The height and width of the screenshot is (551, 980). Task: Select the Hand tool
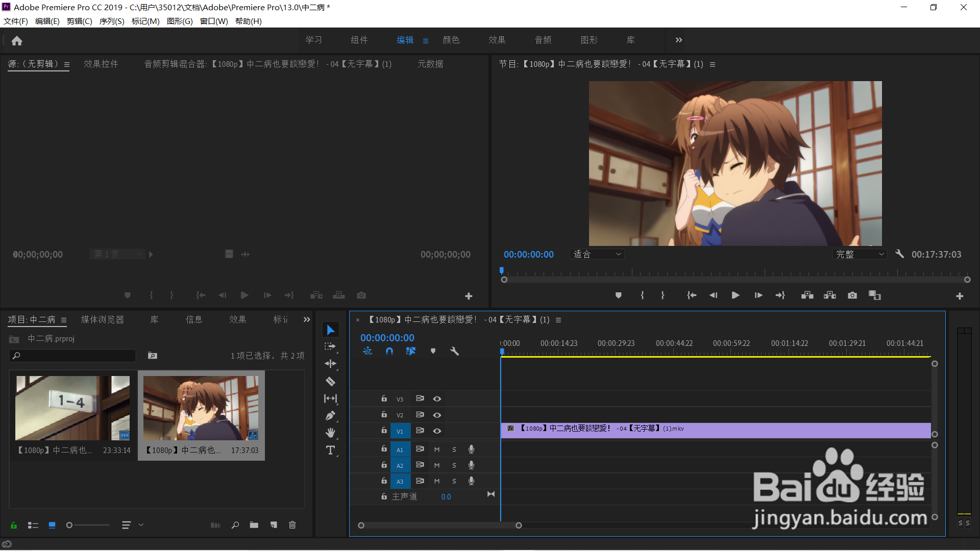[330, 433]
